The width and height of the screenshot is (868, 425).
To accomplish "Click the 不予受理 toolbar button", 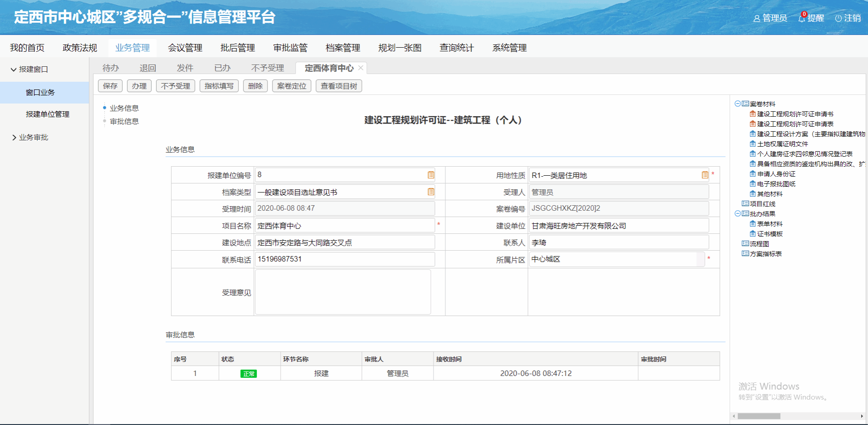I will 176,86.
